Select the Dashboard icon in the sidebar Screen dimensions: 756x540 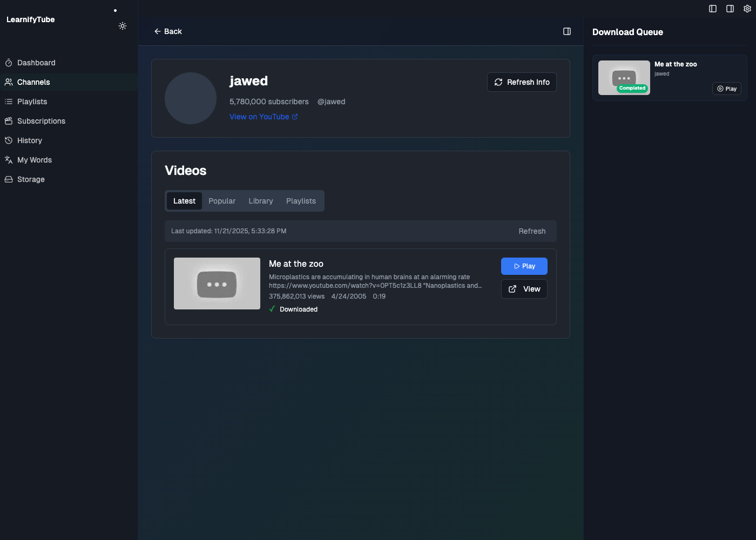[9, 63]
